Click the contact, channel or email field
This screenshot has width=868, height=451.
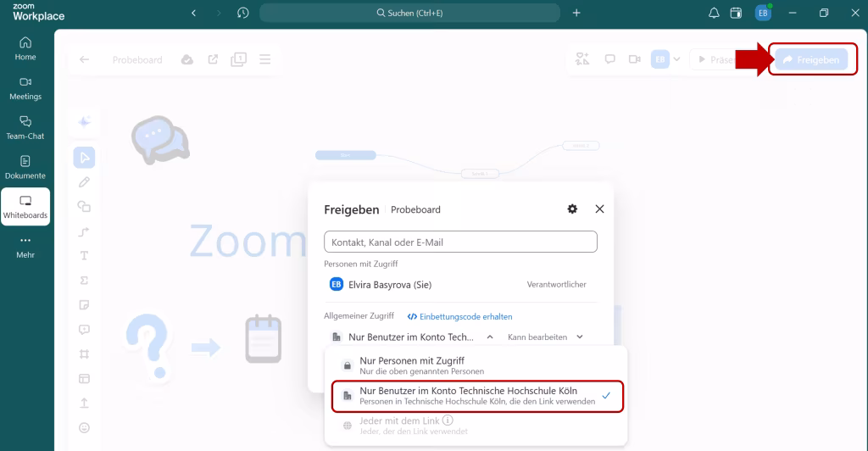460,242
